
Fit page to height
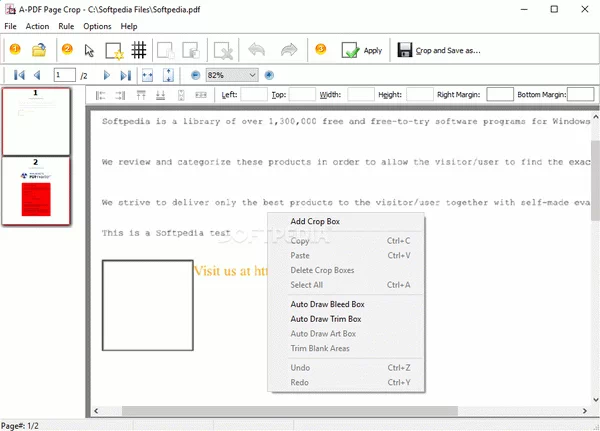coord(168,75)
